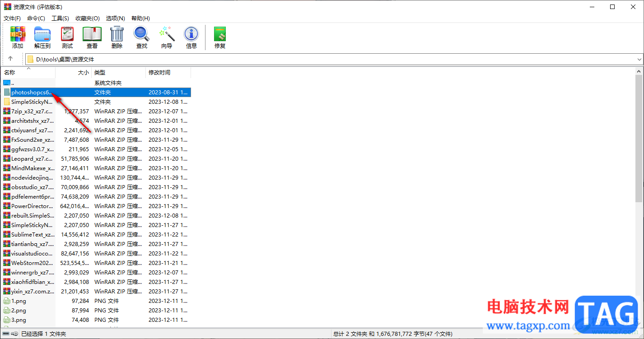Screen dimensions: 644x339
Task: Open the File (文件) menu
Action: (x=12, y=18)
